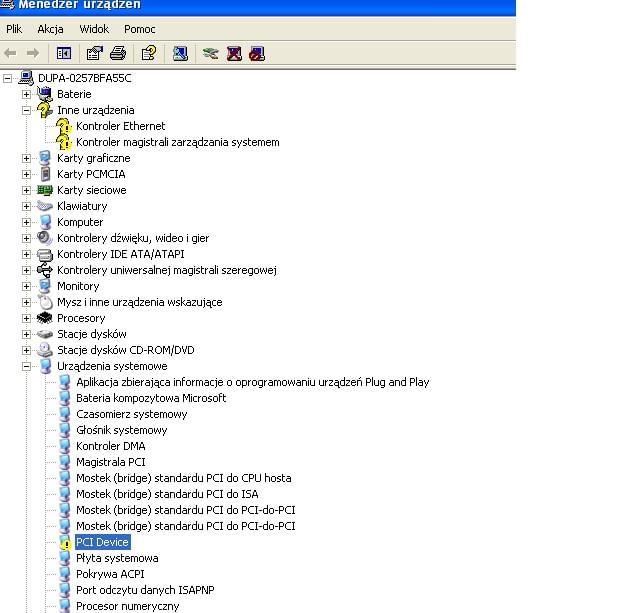Screen dimensions: 640x613
Task: Open the Akcja menu
Action: [x=50, y=29]
